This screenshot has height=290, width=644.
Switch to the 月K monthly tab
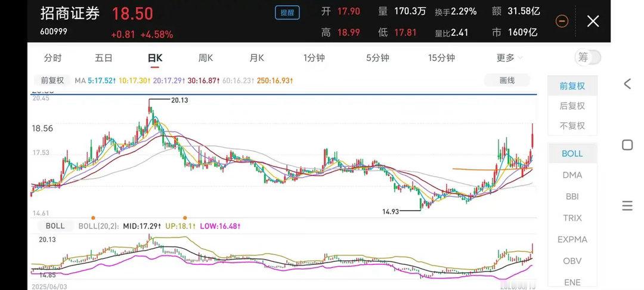click(256, 58)
